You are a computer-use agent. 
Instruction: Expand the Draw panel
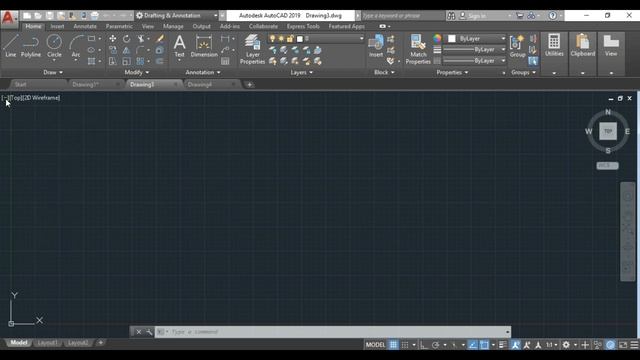click(x=53, y=72)
